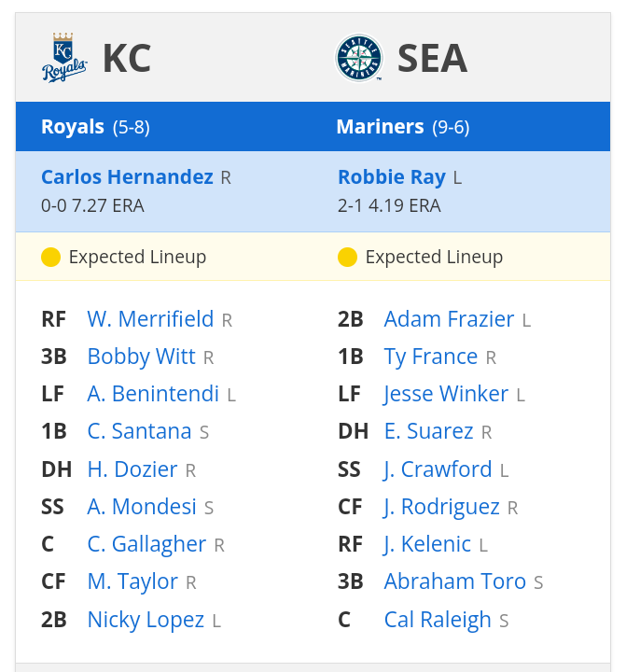
Task: Select H. Dozier from the lineup
Action: (x=132, y=469)
